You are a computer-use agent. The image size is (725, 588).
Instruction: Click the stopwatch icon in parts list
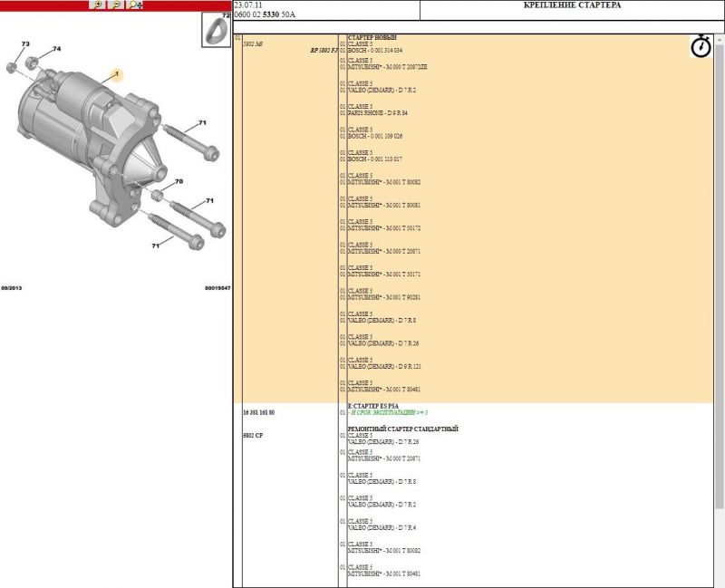tap(701, 46)
